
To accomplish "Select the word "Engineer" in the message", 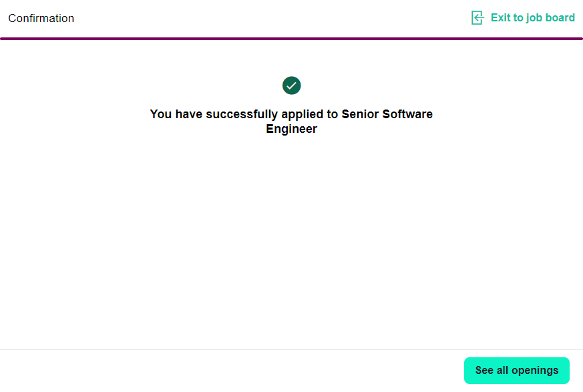I will coord(291,130).
